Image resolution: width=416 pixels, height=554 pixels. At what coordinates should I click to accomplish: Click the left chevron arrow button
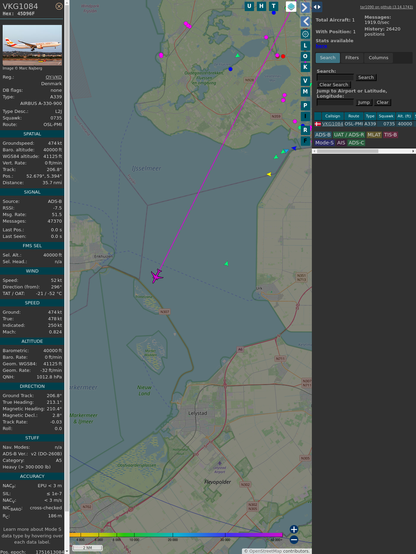(305, 22)
